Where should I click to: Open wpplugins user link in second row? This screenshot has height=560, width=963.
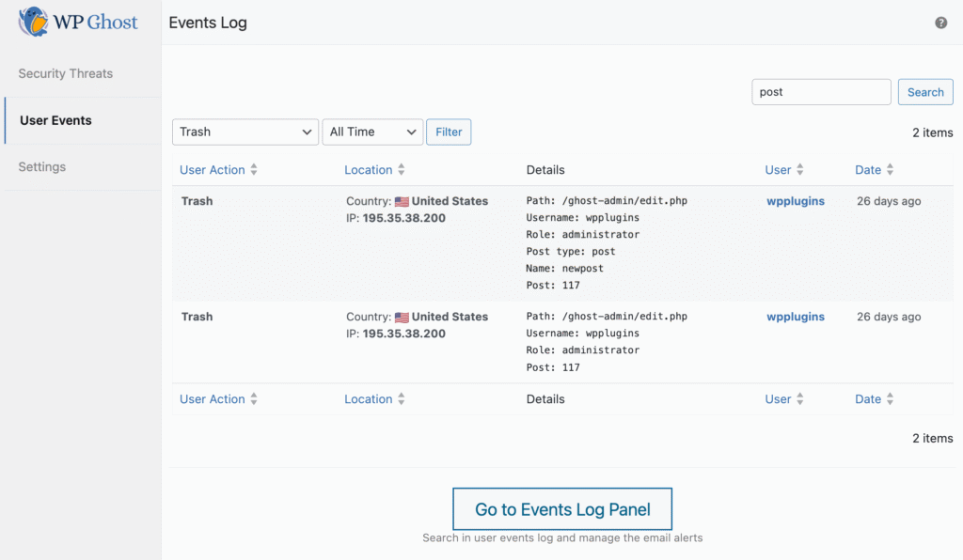pos(796,317)
